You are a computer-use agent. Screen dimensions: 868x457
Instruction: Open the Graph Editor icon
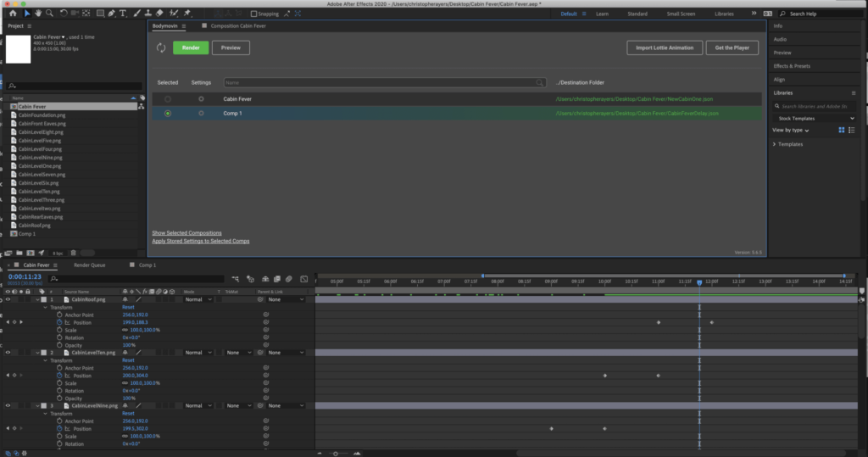tap(304, 279)
